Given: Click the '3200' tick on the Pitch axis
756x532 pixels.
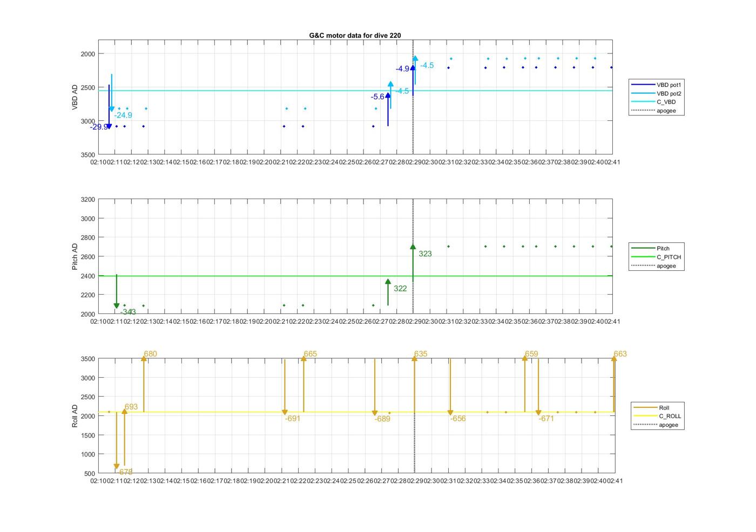Looking at the screenshot, I should (87, 200).
